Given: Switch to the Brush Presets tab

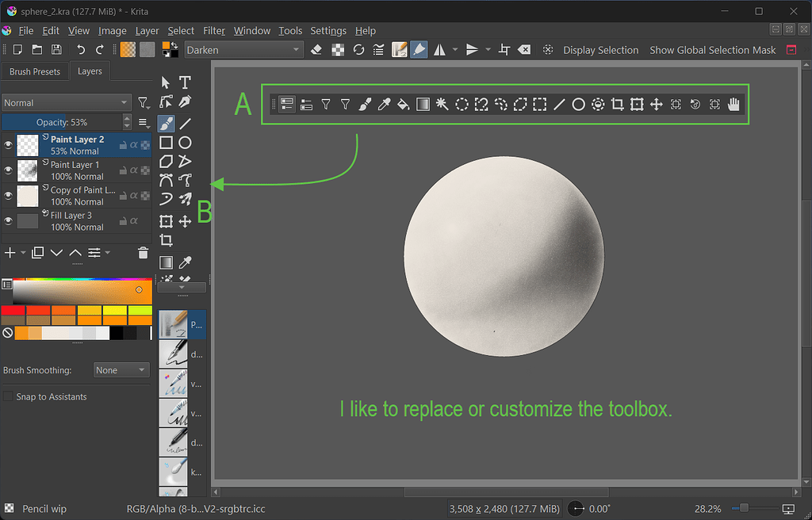Looking at the screenshot, I should [35, 71].
